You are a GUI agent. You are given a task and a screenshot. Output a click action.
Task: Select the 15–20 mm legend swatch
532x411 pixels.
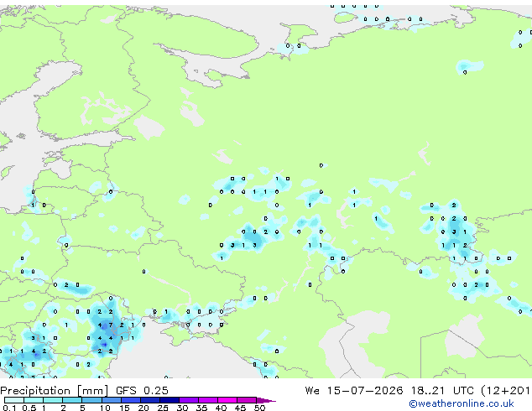tap(131, 400)
